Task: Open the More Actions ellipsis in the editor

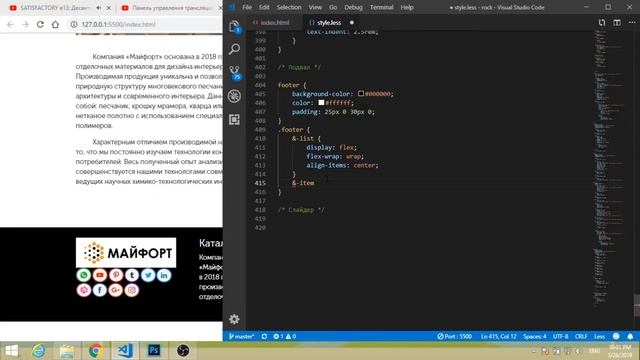Action: [x=632, y=23]
